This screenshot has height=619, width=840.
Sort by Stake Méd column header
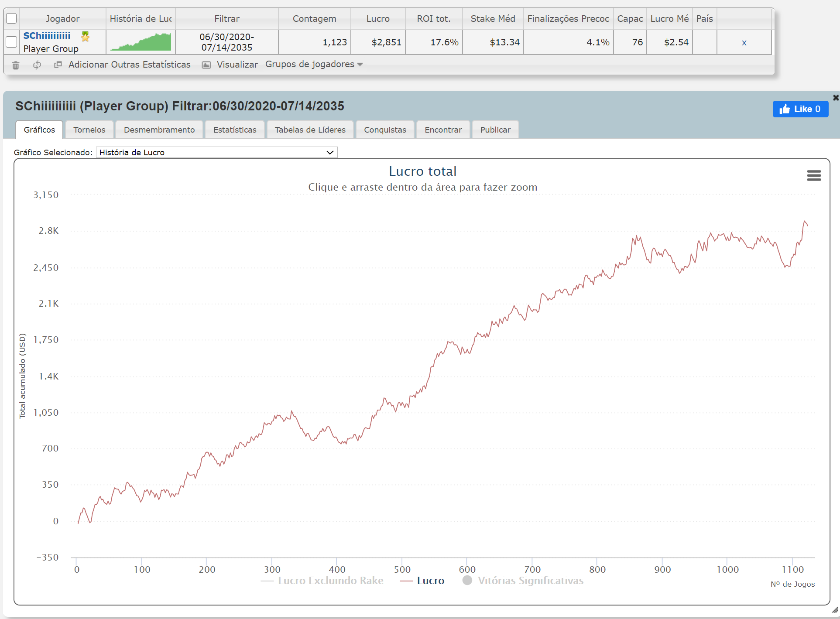493,18
